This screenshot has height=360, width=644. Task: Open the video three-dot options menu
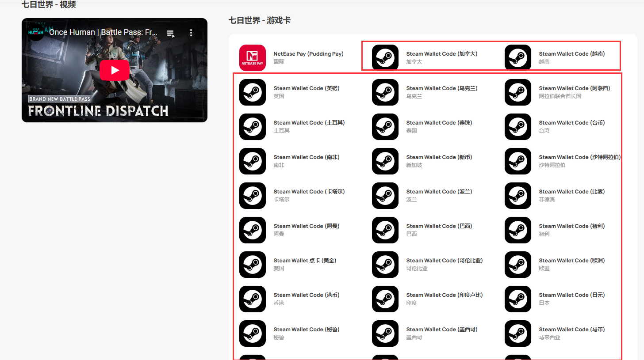pyautogui.click(x=191, y=33)
